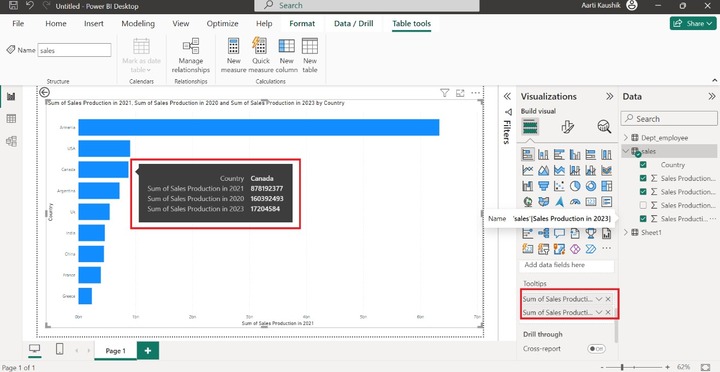Collapse the sales table
720x372 pixels.
pos(626,151)
